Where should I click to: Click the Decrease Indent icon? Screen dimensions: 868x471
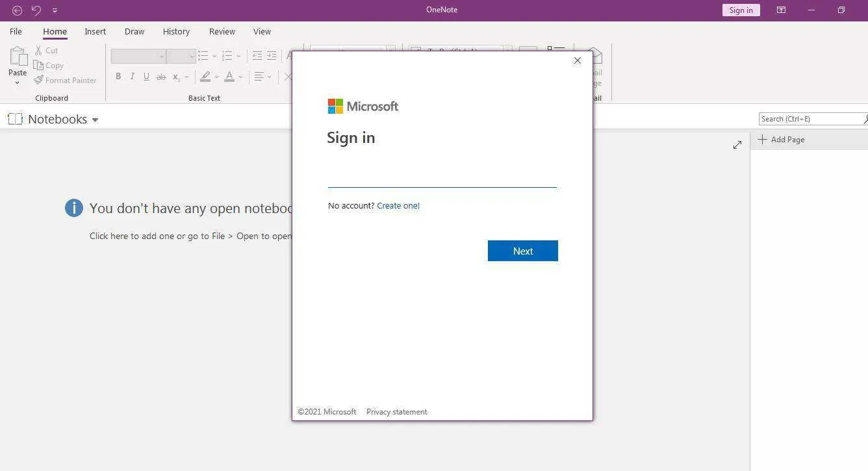point(257,56)
